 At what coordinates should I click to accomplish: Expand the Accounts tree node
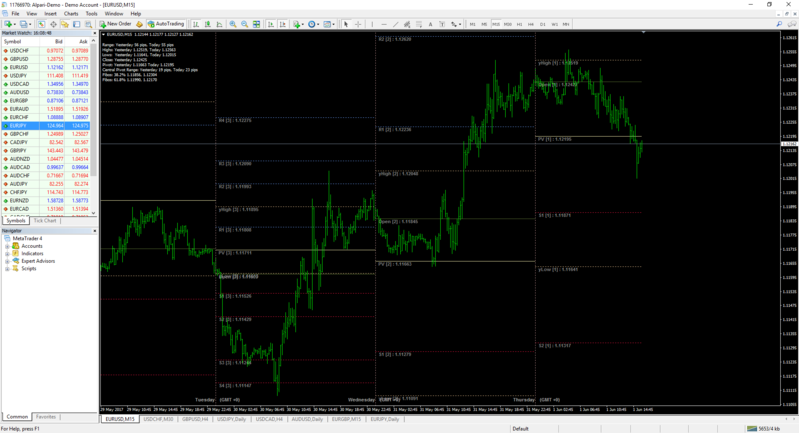tap(7, 246)
